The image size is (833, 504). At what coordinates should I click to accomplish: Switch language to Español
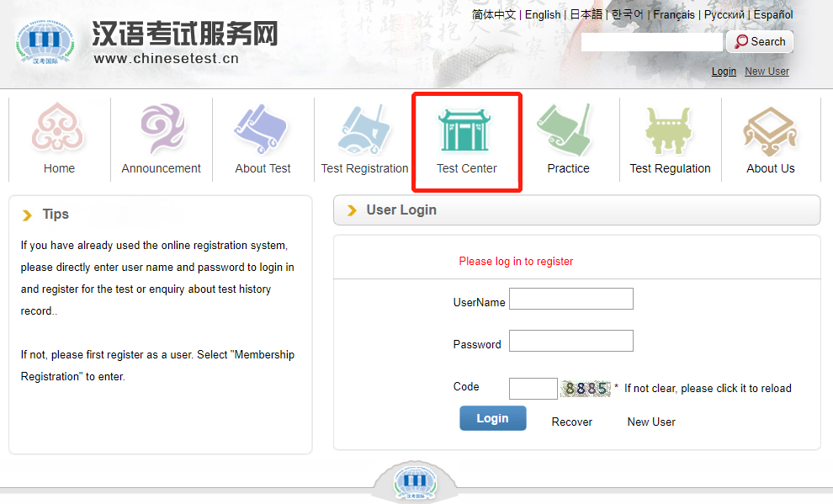click(x=773, y=14)
